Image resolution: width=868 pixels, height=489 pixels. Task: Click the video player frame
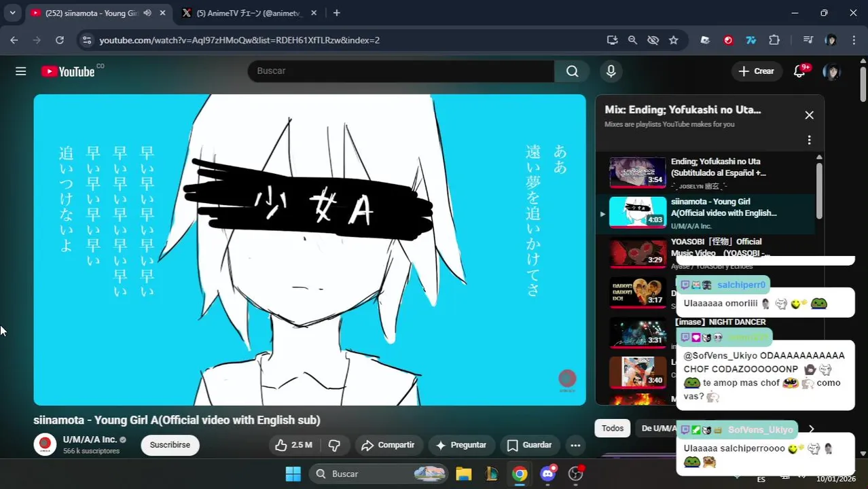click(310, 250)
